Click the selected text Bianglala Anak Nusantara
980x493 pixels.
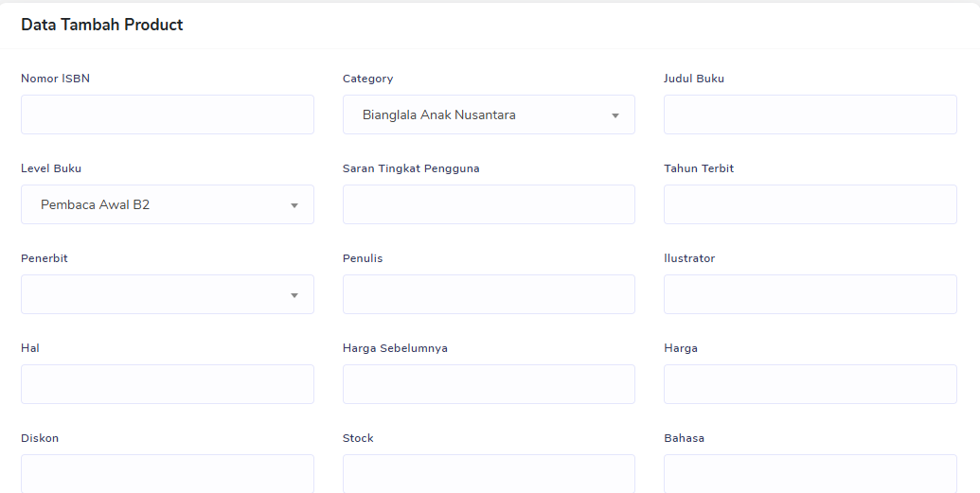click(x=438, y=114)
